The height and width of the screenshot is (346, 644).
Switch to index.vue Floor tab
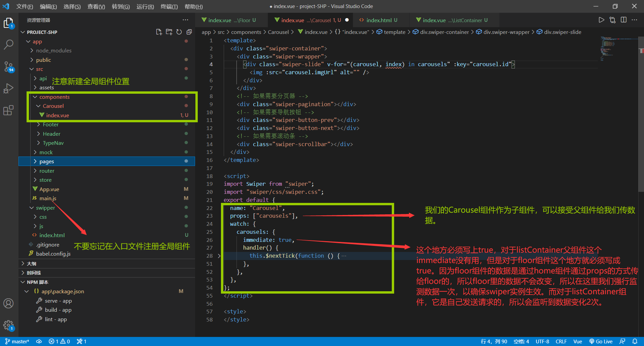[231, 20]
